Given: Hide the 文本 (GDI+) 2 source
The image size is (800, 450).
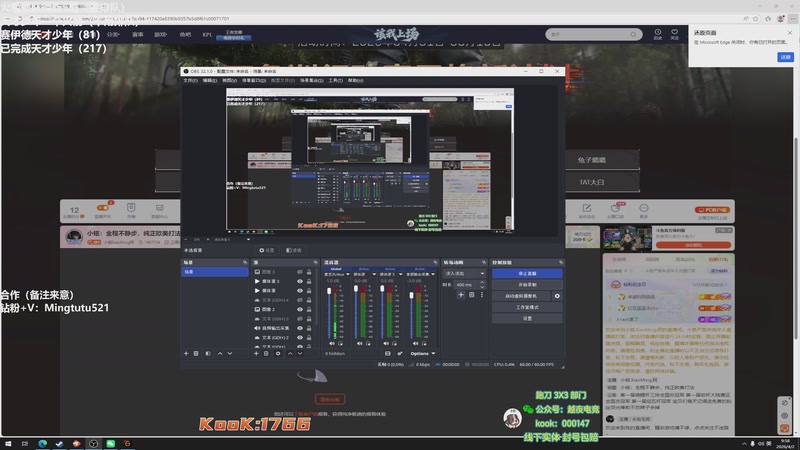Looking at the screenshot, I should pyautogui.click(x=300, y=337).
